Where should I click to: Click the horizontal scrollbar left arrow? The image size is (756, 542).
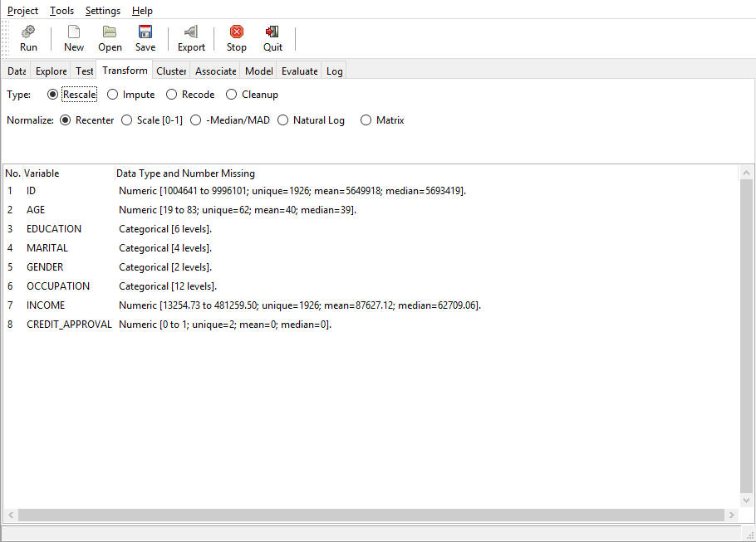click(x=11, y=515)
